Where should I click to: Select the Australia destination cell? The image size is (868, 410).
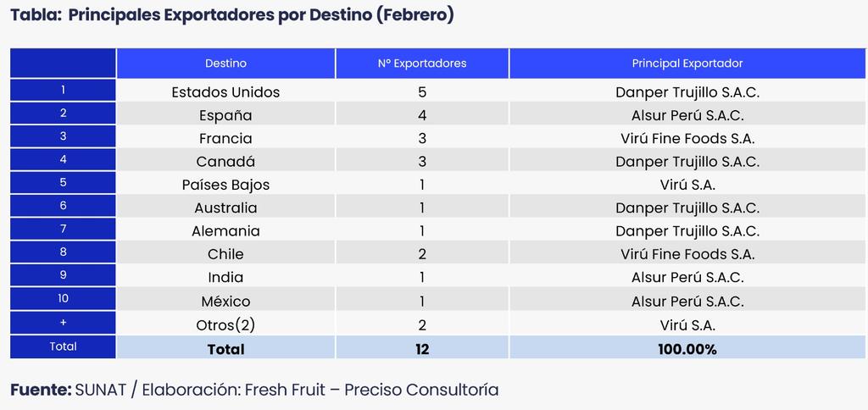225,208
